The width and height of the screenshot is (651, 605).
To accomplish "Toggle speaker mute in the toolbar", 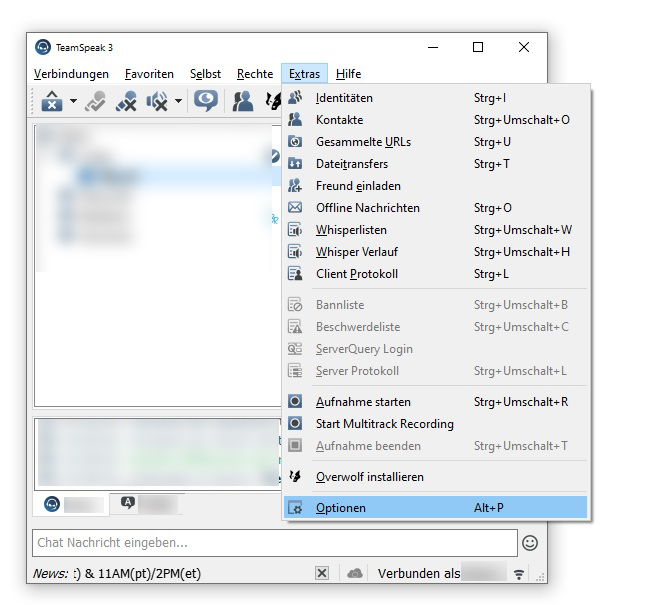I will pyautogui.click(x=158, y=101).
